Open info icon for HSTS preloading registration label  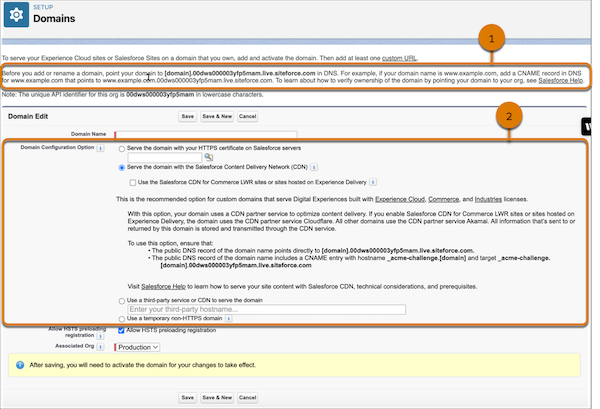coord(100,336)
